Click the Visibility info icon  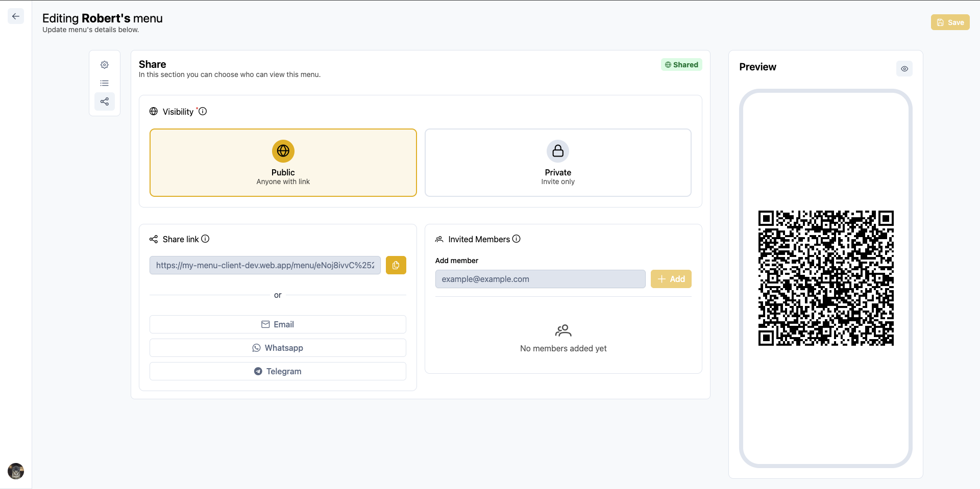(203, 111)
